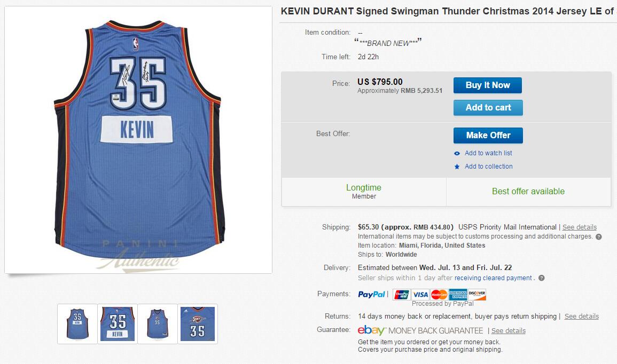617x364 pixels.
Task: Select the first jersey back thumbnail
Action: click(77, 324)
